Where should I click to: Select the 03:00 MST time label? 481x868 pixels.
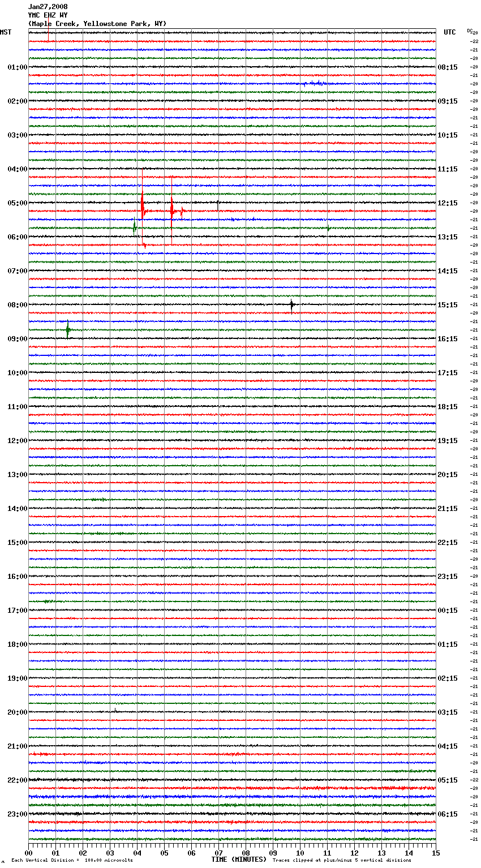click(x=18, y=135)
